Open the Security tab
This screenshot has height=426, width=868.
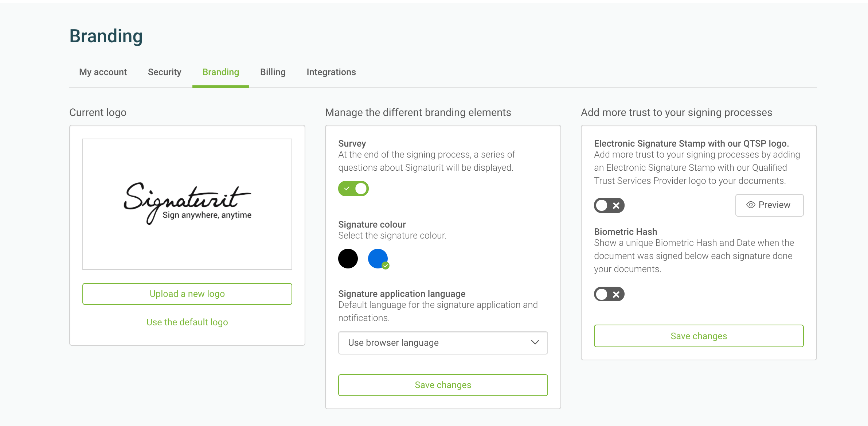[165, 72]
